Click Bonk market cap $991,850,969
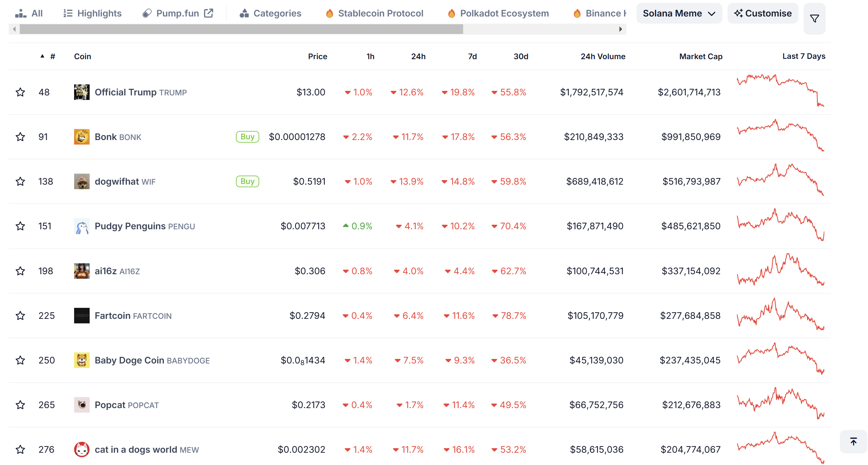Image resolution: width=868 pixels, height=465 pixels. 691,137
